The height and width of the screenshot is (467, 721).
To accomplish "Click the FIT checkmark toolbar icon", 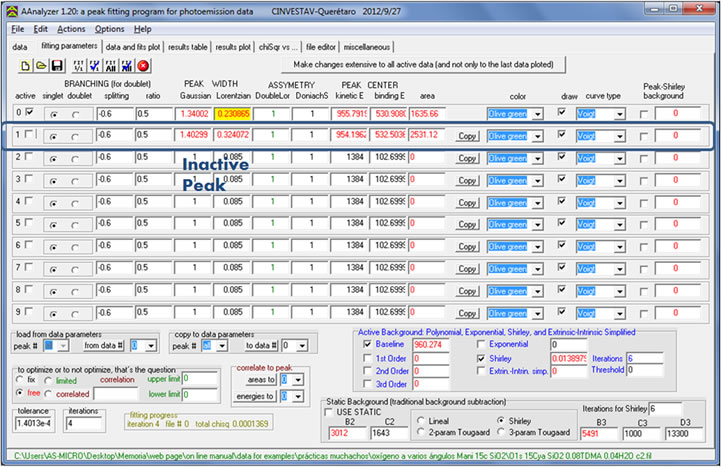I will (x=95, y=65).
